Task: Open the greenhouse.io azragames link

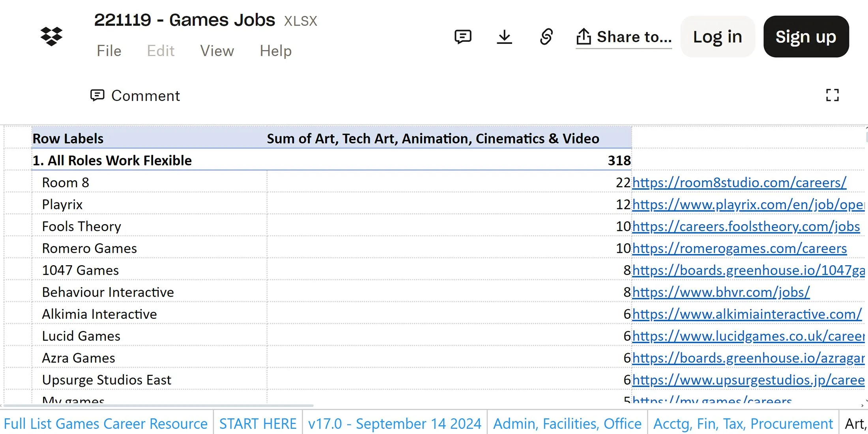Action: pos(748,358)
